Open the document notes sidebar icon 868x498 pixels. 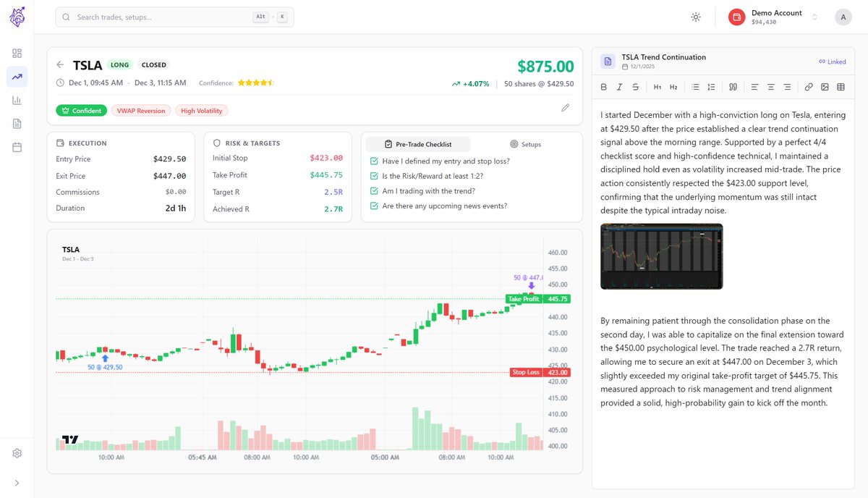[x=17, y=124]
